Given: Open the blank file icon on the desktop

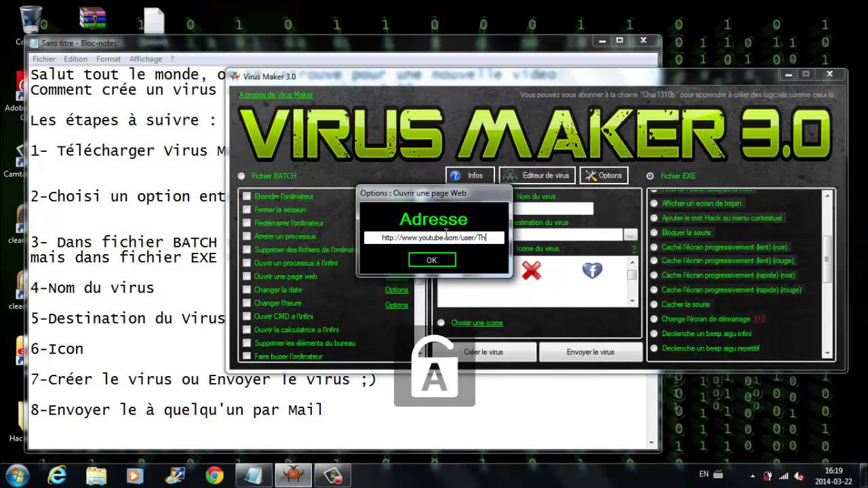Looking at the screenshot, I should (x=153, y=20).
